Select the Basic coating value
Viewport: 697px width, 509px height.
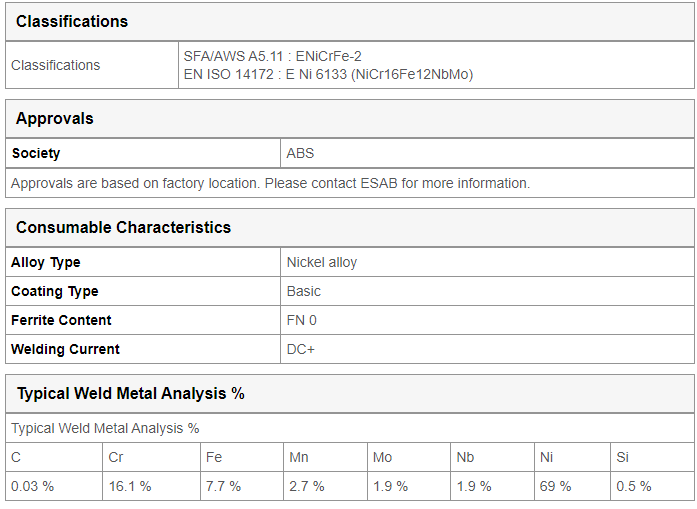click(x=304, y=291)
